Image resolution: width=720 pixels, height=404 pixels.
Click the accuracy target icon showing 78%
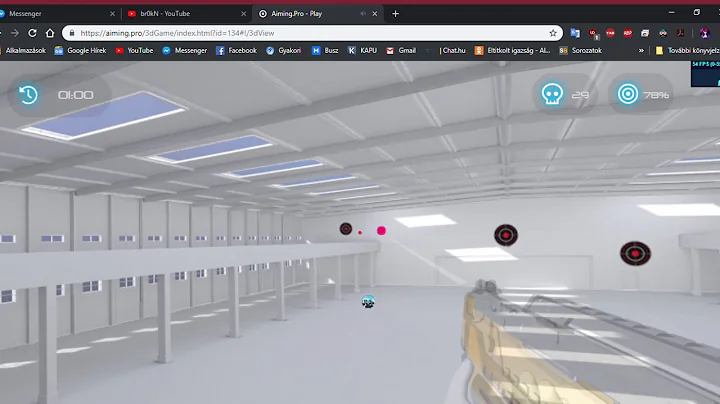(x=628, y=94)
